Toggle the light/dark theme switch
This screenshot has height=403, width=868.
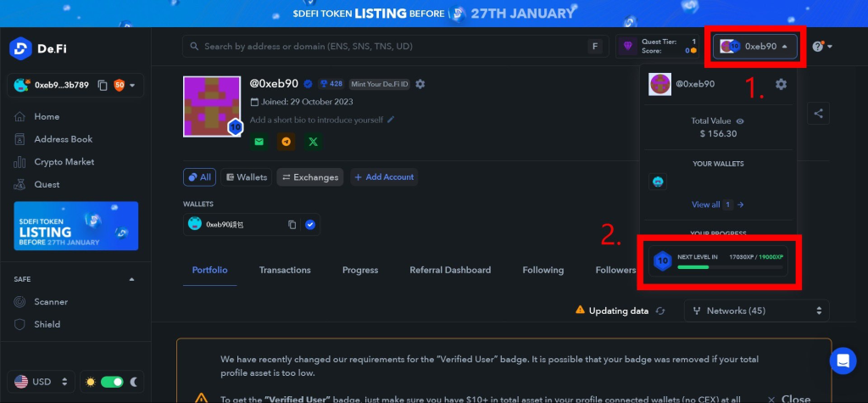(x=112, y=382)
